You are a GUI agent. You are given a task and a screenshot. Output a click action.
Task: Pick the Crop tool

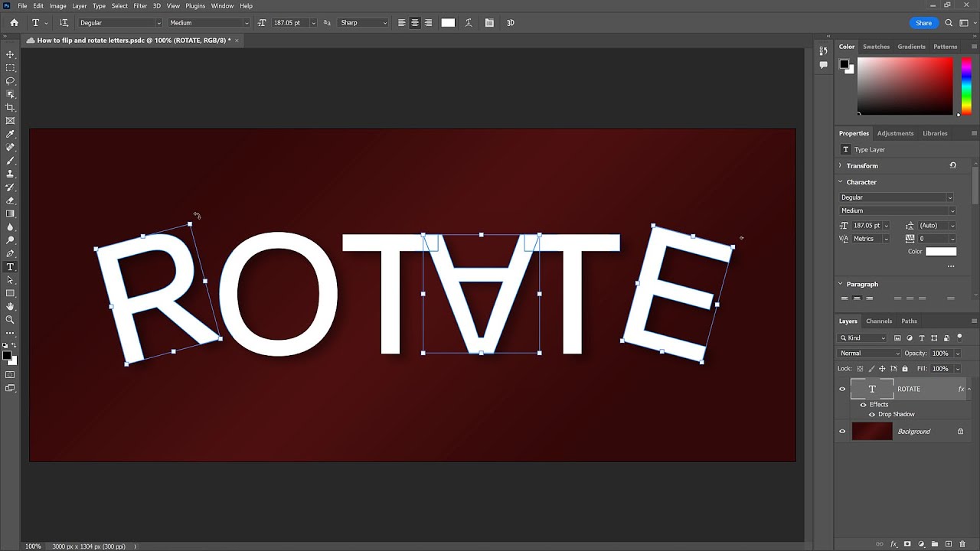point(10,108)
